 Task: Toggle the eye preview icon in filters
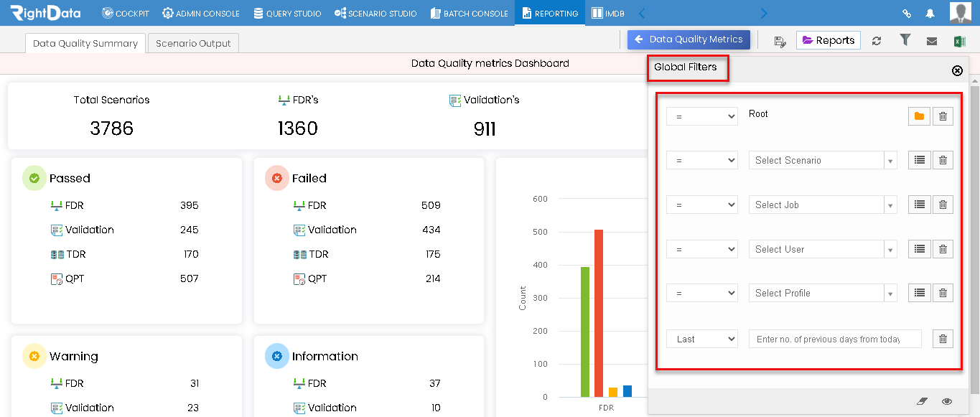click(x=947, y=401)
